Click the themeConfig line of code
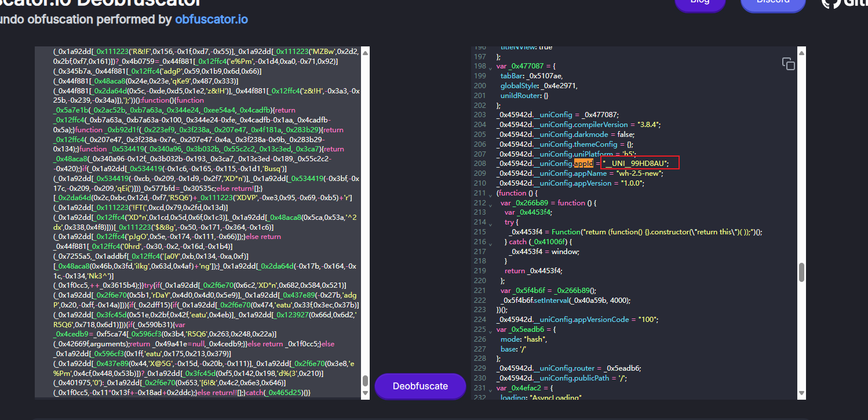 (565, 144)
